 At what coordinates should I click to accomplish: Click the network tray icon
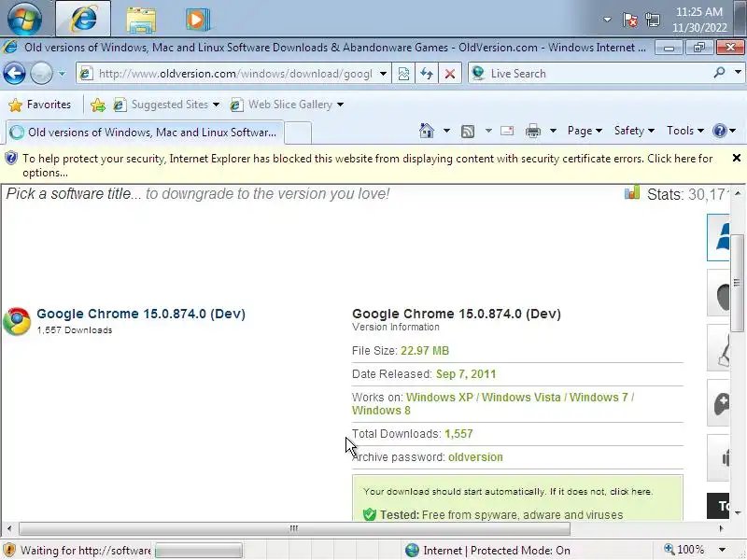(653, 20)
